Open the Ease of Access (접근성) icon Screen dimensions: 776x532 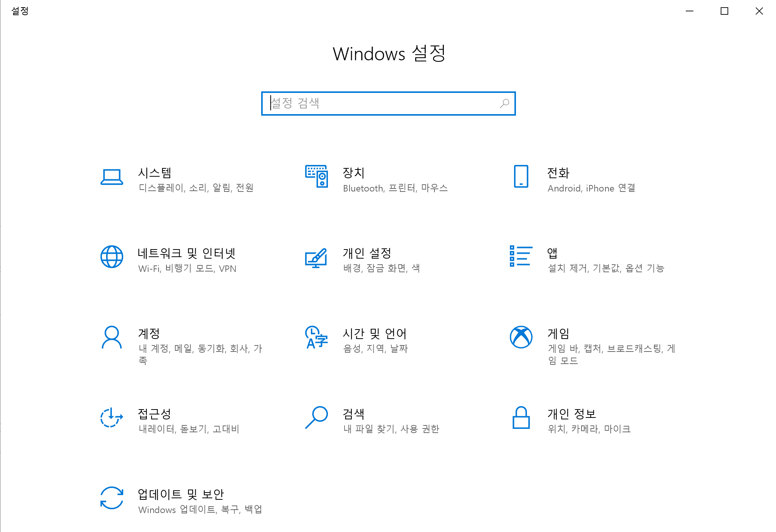(x=111, y=417)
